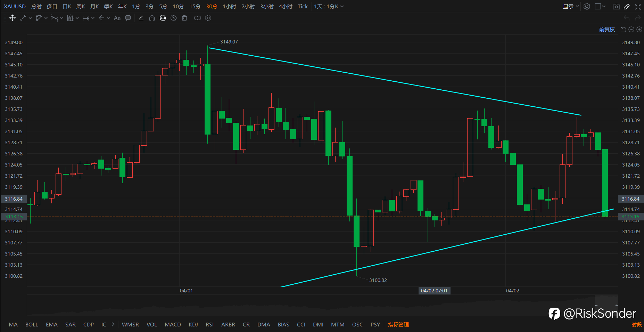Toggle the drawing sync icon
The width and height of the screenshot is (644, 332).
[163, 18]
